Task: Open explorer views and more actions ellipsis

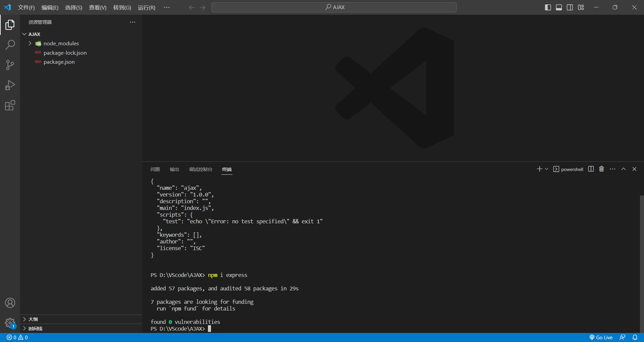Action: pyautogui.click(x=132, y=22)
